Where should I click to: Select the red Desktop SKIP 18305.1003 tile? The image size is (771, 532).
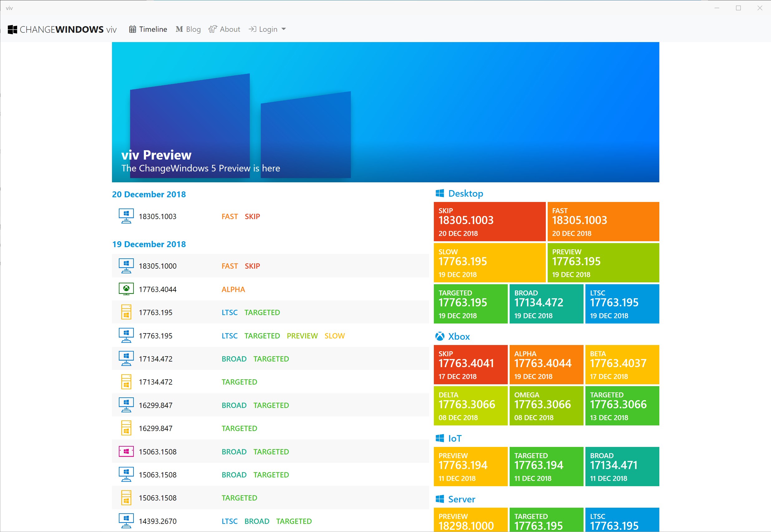(x=489, y=221)
